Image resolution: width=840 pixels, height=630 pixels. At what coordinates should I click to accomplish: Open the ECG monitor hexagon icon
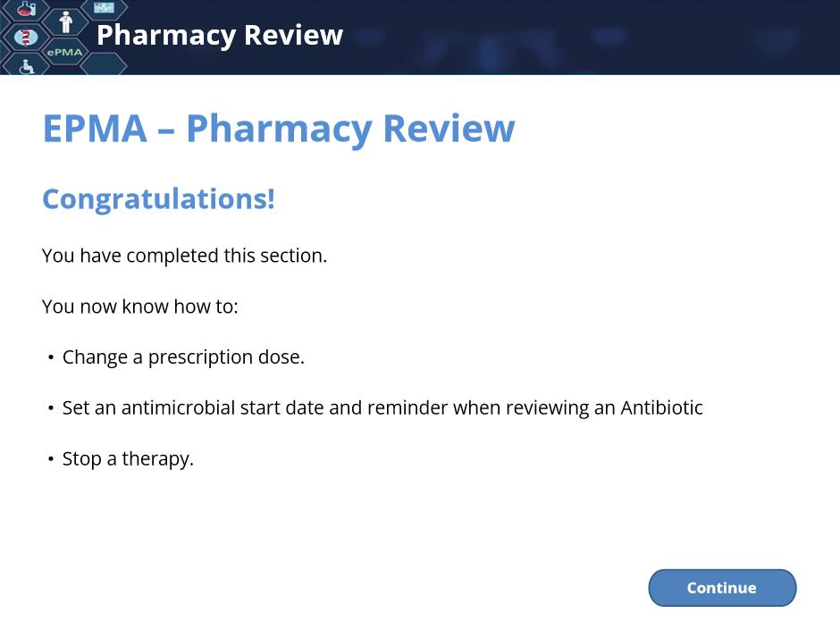pos(104,7)
